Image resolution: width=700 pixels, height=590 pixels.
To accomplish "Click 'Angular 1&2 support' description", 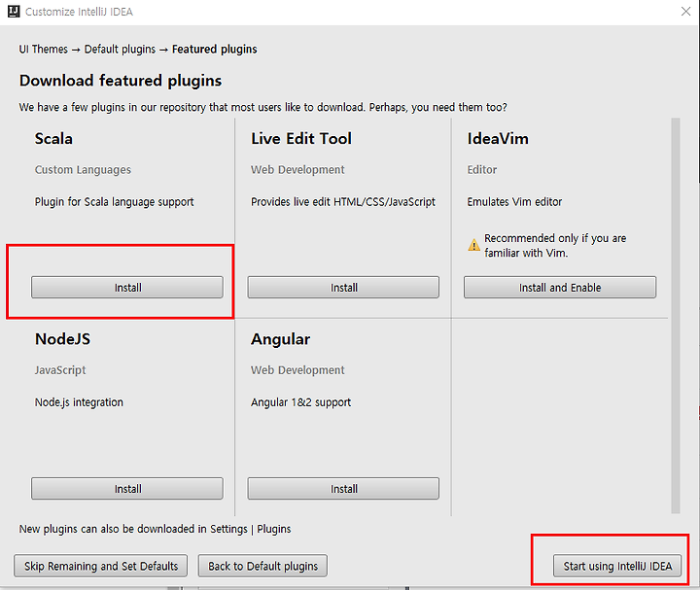I will [300, 402].
